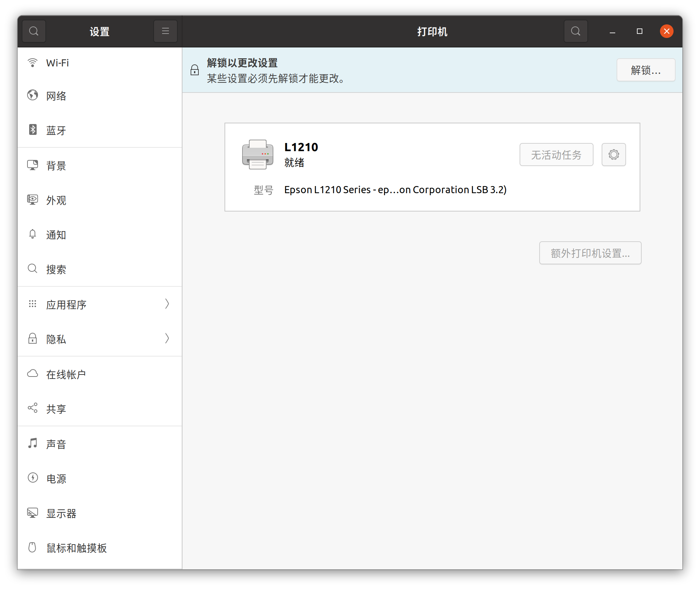700x589 pixels.
Task: Click the Wi-Fi signal icon
Action: 33,63
